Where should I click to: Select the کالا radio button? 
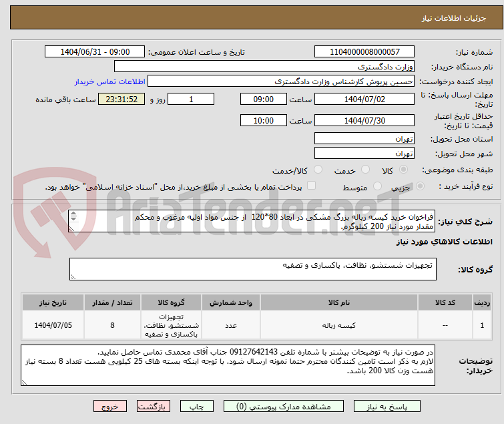(x=403, y=169)
